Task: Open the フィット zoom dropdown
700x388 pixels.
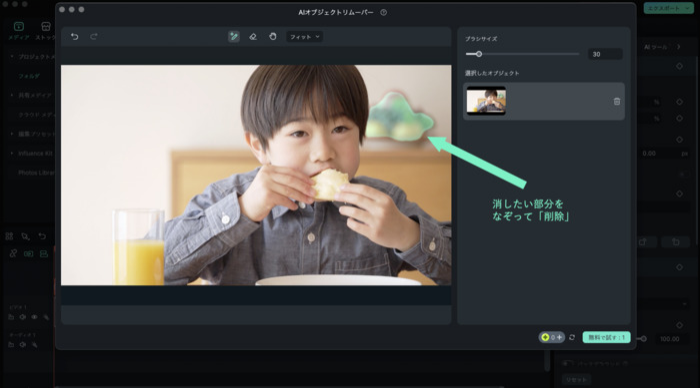Action: click(304, 37)
